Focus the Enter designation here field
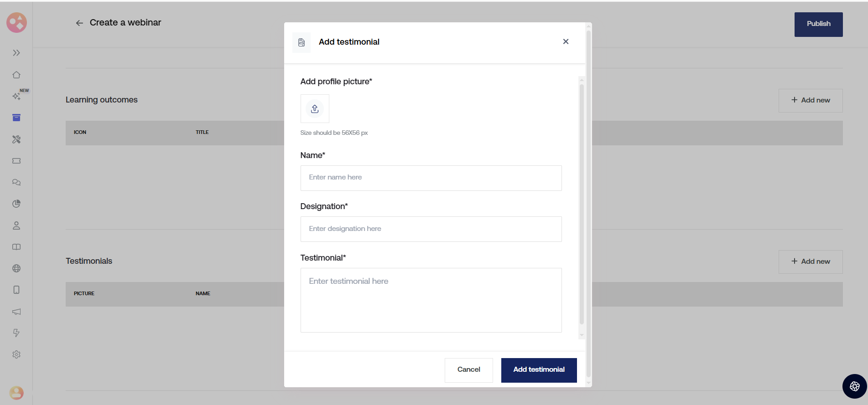 pos(431,229)
